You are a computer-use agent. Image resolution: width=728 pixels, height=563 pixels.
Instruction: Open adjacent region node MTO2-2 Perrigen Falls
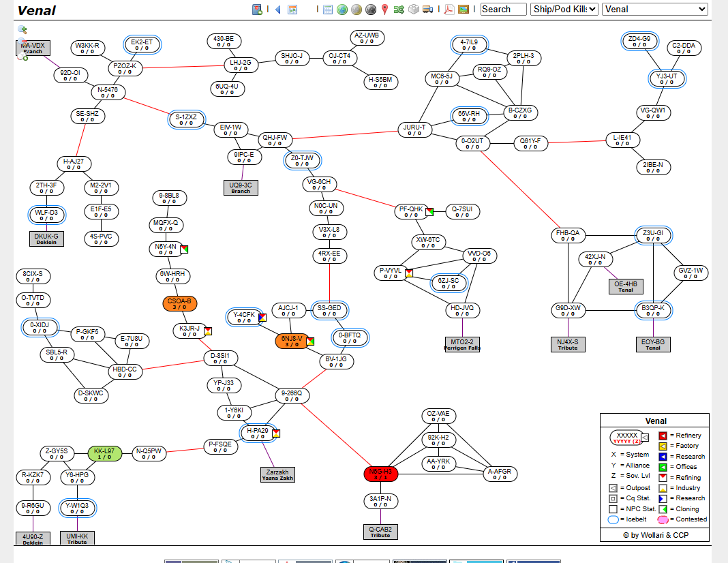click(462, 344)
